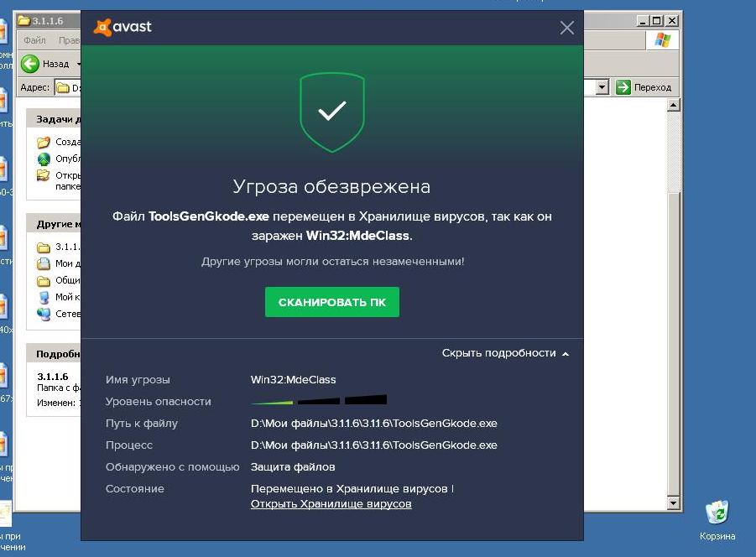The image size is (756, 557).
Task: Click the green shield checkmark icon
Action: [331, 112]
